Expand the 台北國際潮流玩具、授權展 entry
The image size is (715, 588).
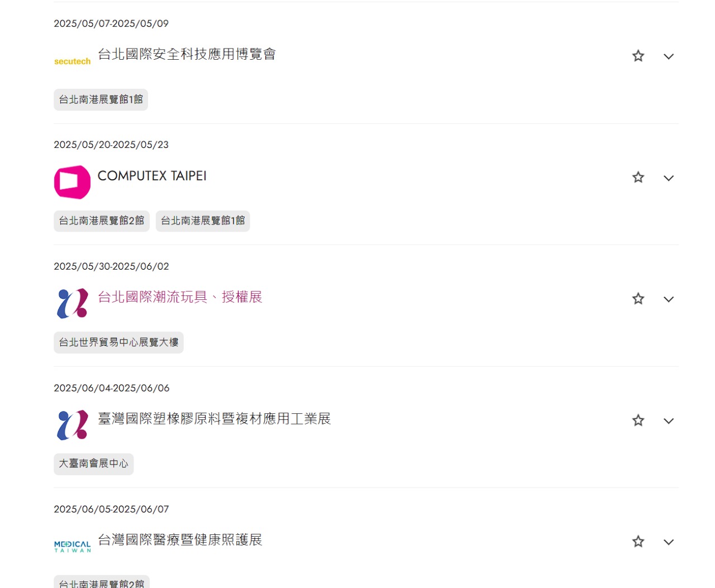[669, 299]
